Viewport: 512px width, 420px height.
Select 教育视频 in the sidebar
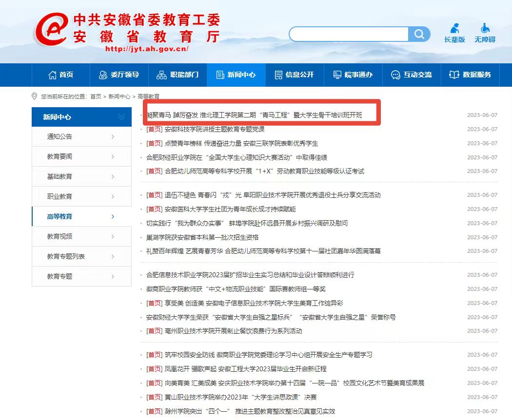(59, 236)
